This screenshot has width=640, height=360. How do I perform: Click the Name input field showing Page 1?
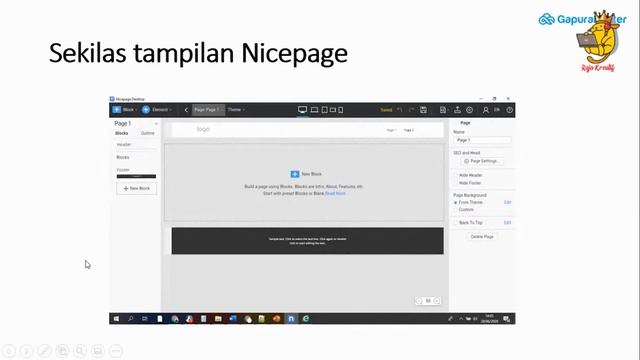click(482, 140)
